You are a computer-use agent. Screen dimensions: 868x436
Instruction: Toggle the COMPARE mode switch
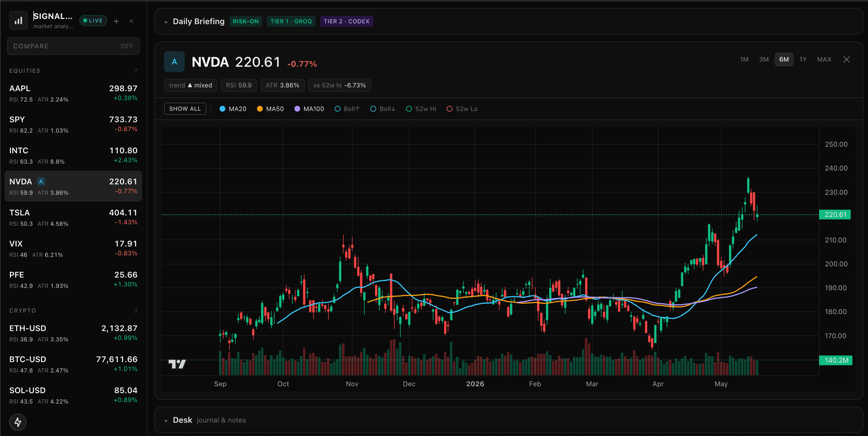pyautogui.click(x=73, y=46)
